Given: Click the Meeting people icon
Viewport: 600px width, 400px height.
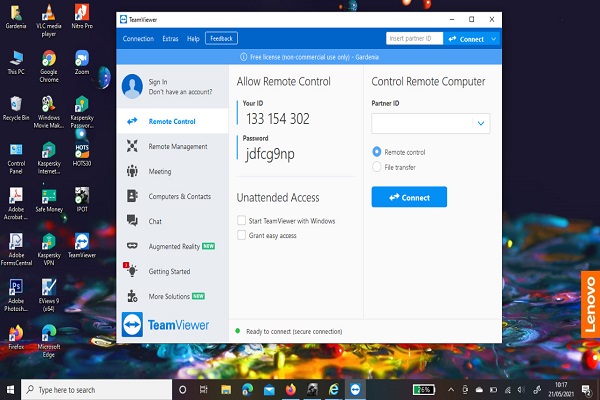Looking at the screenshot, I should point(132,171).
